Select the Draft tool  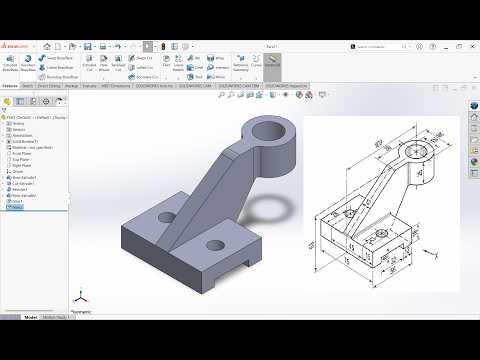195,68
